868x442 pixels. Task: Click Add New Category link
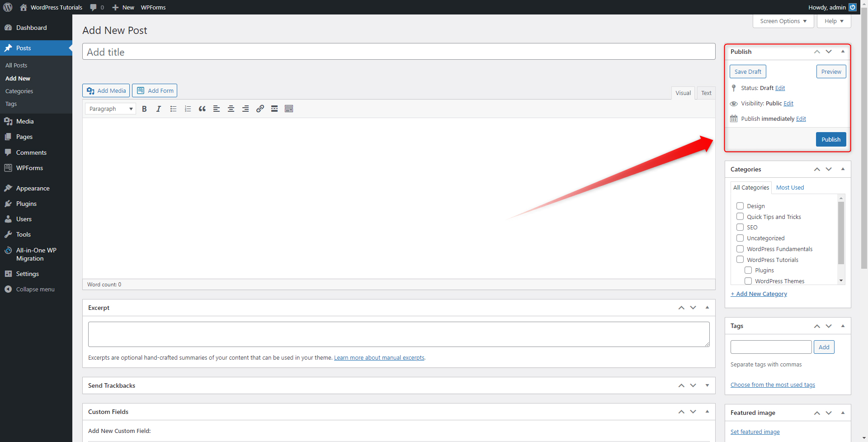pos(759,294)
